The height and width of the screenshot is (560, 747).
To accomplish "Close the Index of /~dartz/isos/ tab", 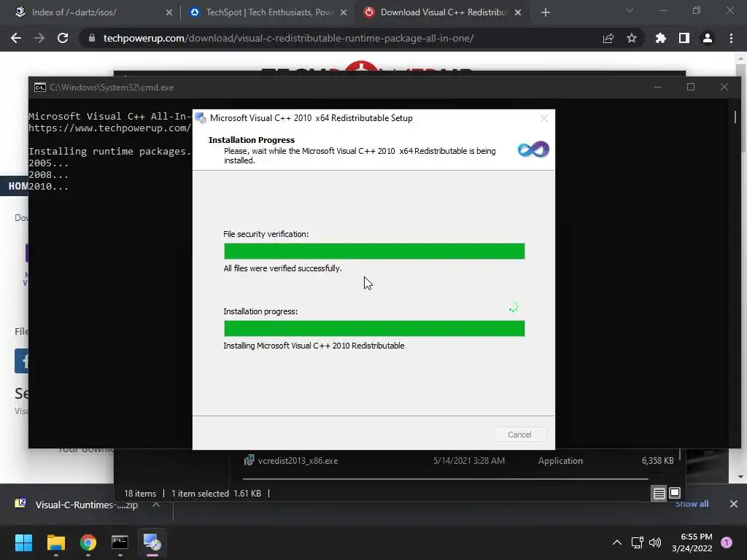I will point(169,12).
